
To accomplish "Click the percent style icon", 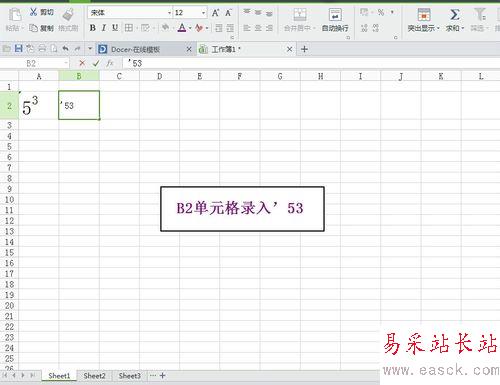I will click(381, 13).
